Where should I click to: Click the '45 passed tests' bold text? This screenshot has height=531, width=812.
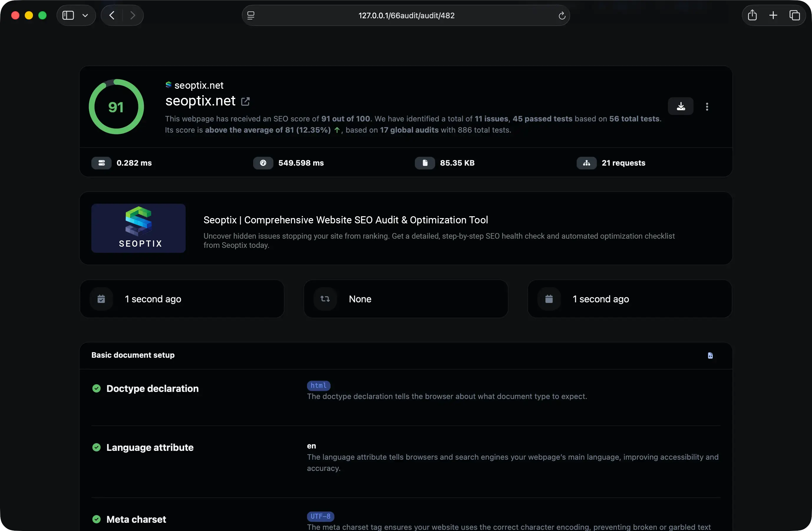[542, 119]
